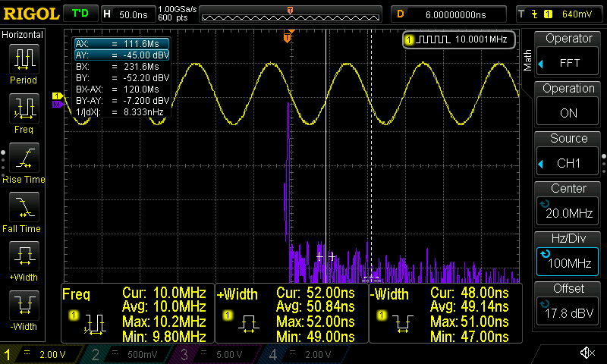The height and width of the screenshot is (364, 607).
Task: Click the orange trigger position marker
Action: [x=288, y=37]
